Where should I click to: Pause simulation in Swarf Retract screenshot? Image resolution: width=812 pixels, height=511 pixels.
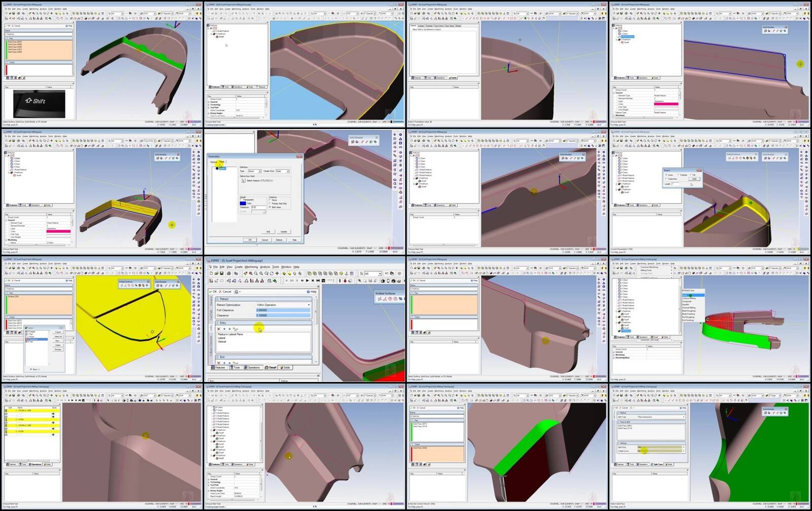coord(302,280)
